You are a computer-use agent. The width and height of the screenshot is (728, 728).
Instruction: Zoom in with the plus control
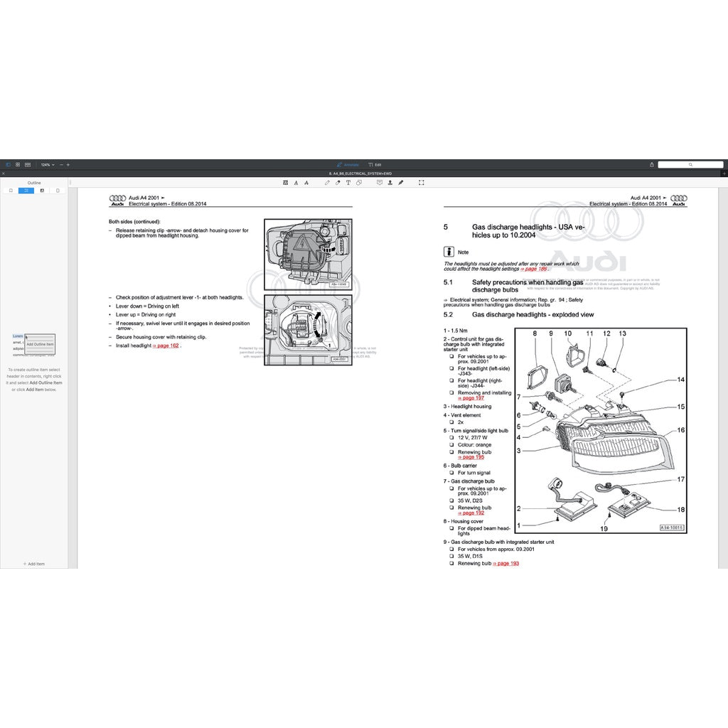pyautogui.click(x=68, y=164)
